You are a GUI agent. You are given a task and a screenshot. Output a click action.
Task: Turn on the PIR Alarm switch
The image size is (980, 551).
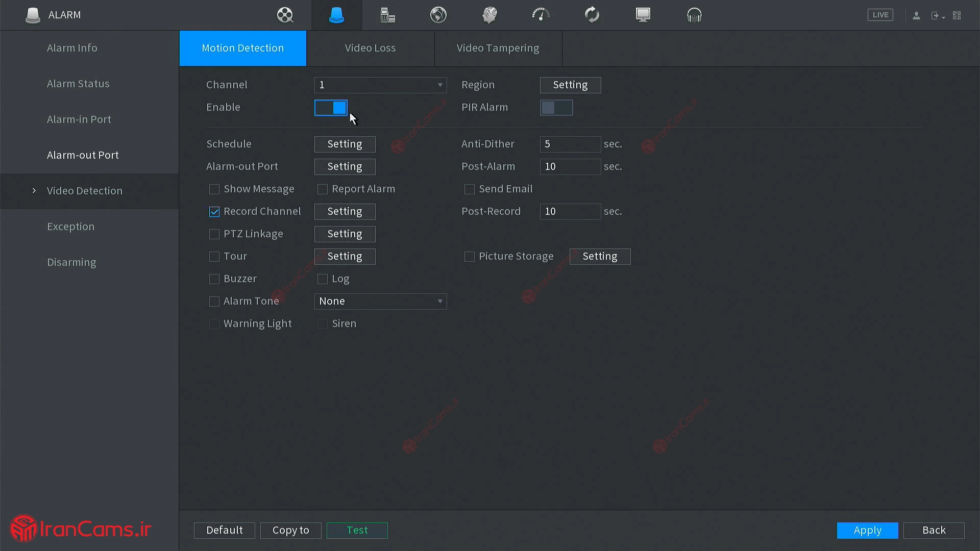pyautogui.click(x=556, y=108)
